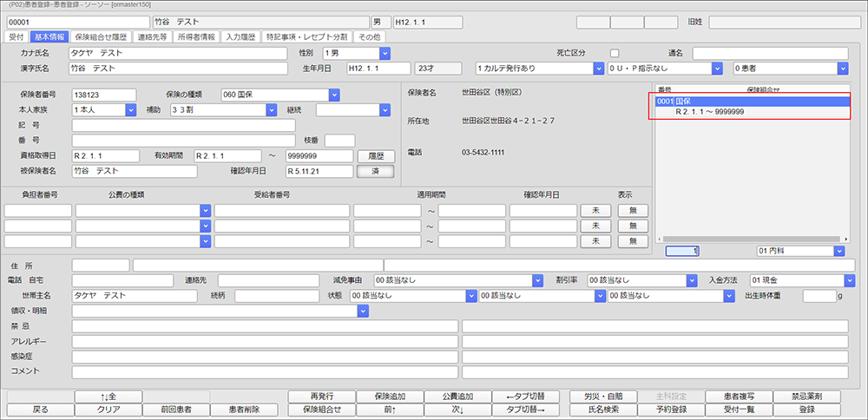Expand the 保険の種類 combo box
Viewport: 868px width, 420px height.
(x=334, y=95)
